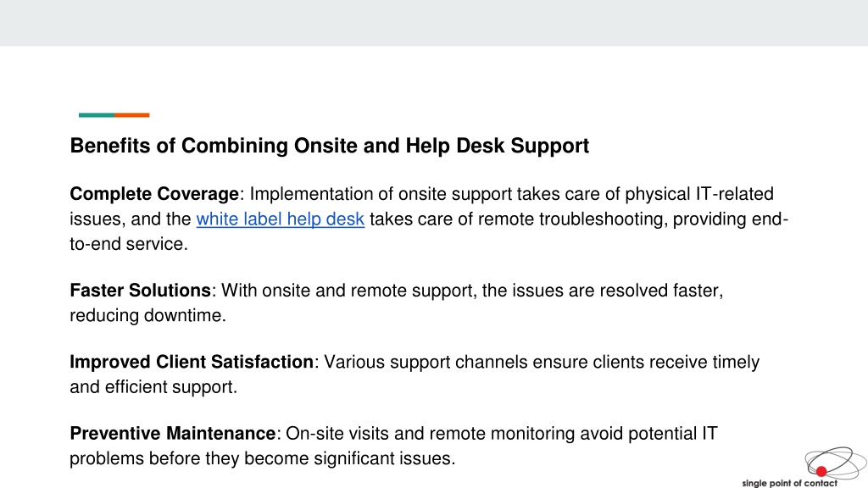Image resolution: width=868 pixels, height=488 pixels.
Task: Click the 'On-site visits and remote monitoring' phrase
Action: [x=430, y=433]
